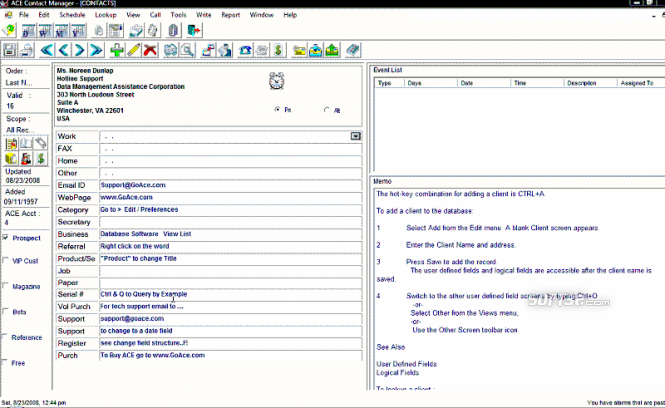The image size is (665, 408).
Task: Click the inbox download tray icon
Action: pos(316,50)
